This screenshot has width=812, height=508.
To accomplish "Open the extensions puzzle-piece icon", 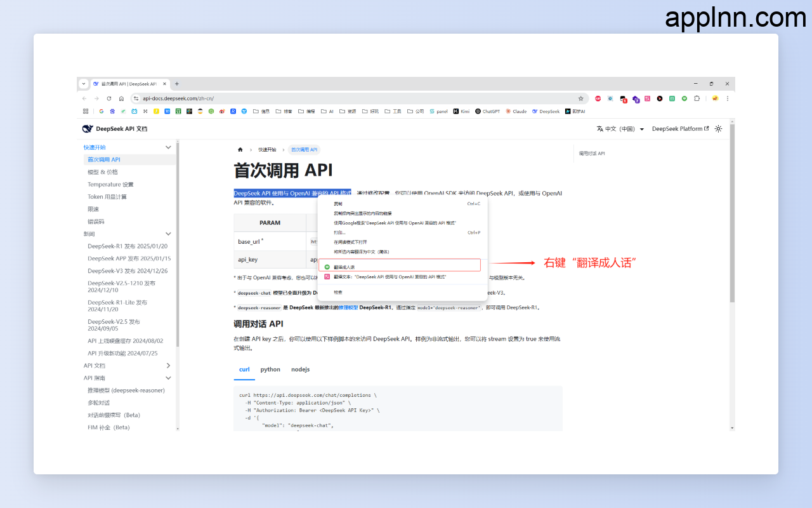I will 697,98.
